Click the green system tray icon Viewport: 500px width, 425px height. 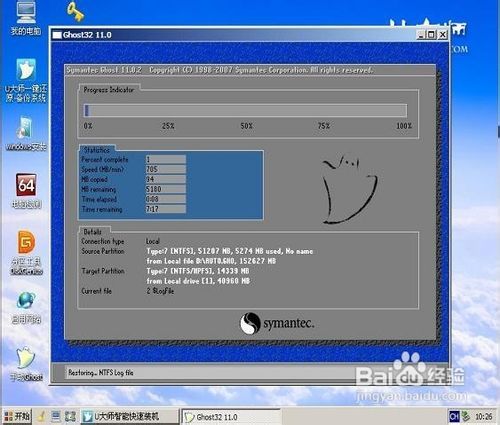pyautogui.click(x=466, y=416)
